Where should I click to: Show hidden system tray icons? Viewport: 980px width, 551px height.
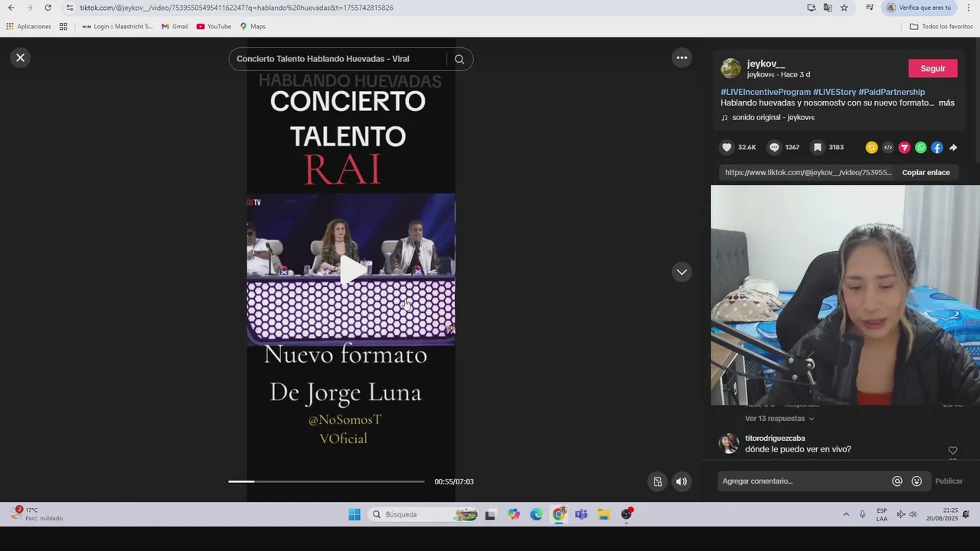click(x=846, y=514)
